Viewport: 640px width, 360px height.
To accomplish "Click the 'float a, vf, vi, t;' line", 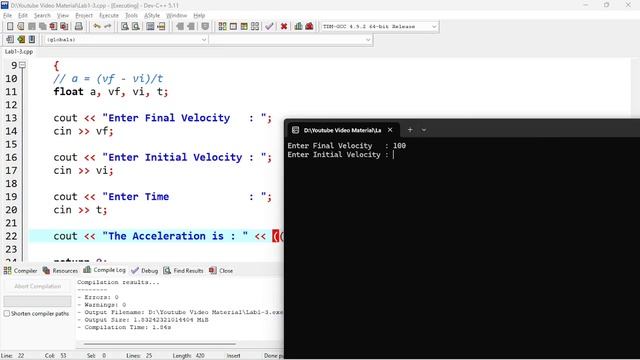I will pos(111,92).
